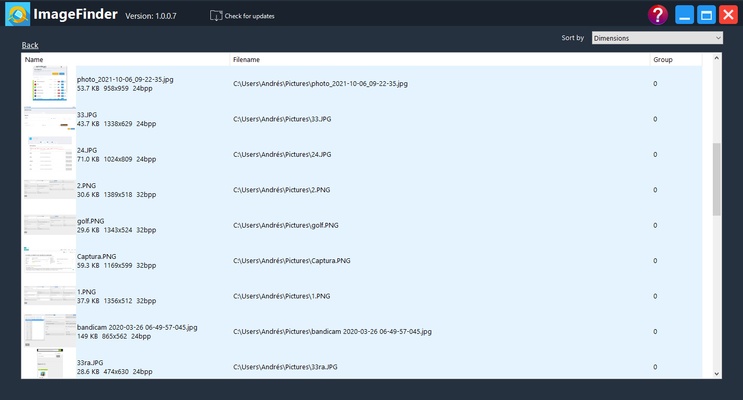
Task: Select thumbnail of 33.JPG
Action: click(49, 118)
